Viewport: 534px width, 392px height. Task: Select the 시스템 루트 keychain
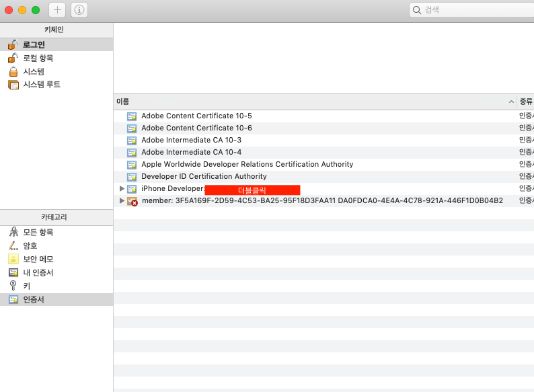click(56, 85)
